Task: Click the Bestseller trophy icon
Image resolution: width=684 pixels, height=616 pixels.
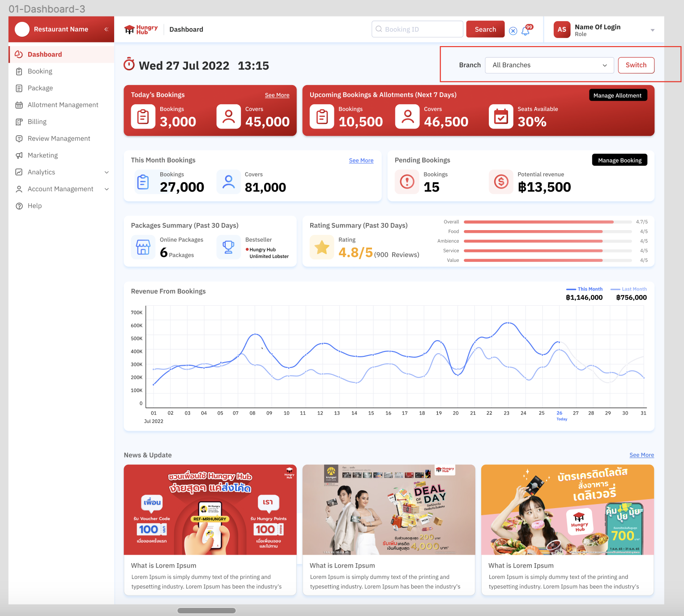Action: pos(228,247)
